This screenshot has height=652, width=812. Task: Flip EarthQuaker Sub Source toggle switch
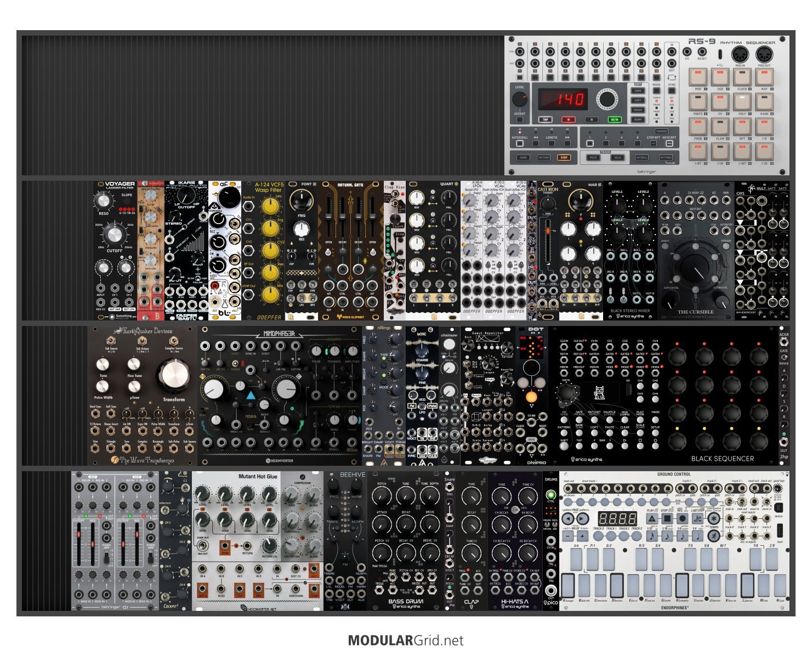111,340
